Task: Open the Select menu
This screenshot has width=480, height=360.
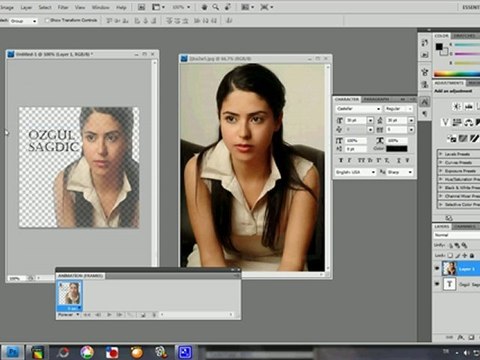Action: point(45,7)
